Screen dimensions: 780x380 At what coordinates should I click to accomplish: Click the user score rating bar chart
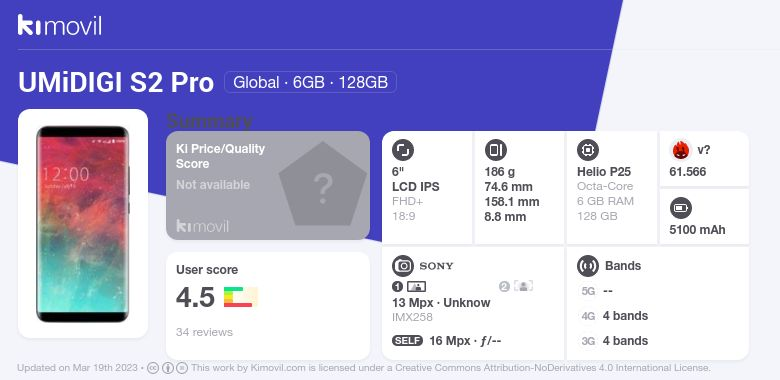tap(241, 297)
